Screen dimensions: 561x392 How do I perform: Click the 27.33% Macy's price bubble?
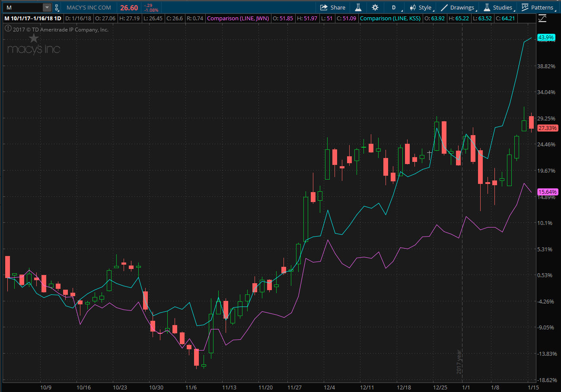(x=548, y=128)
